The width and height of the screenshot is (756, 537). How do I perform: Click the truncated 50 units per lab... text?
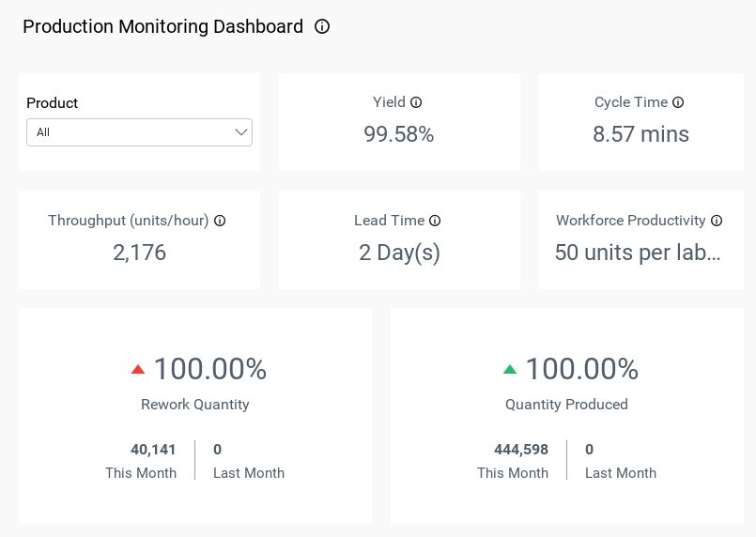[638, 253]
